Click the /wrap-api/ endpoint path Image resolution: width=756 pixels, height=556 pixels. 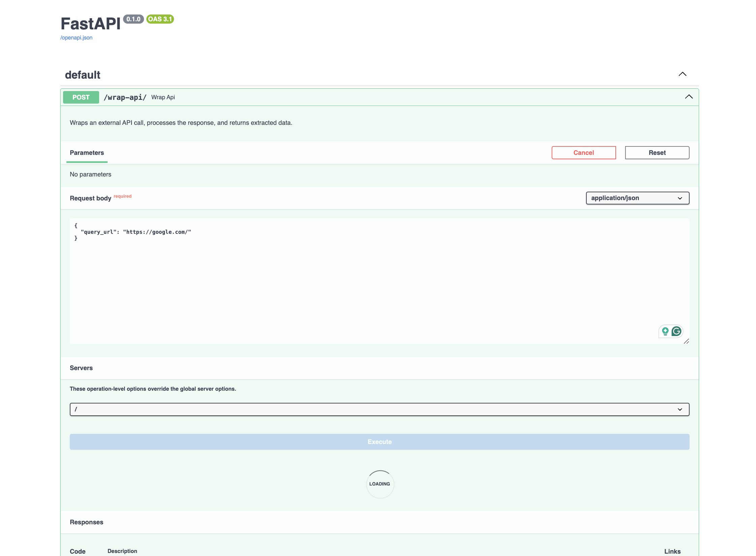point(125,97)
